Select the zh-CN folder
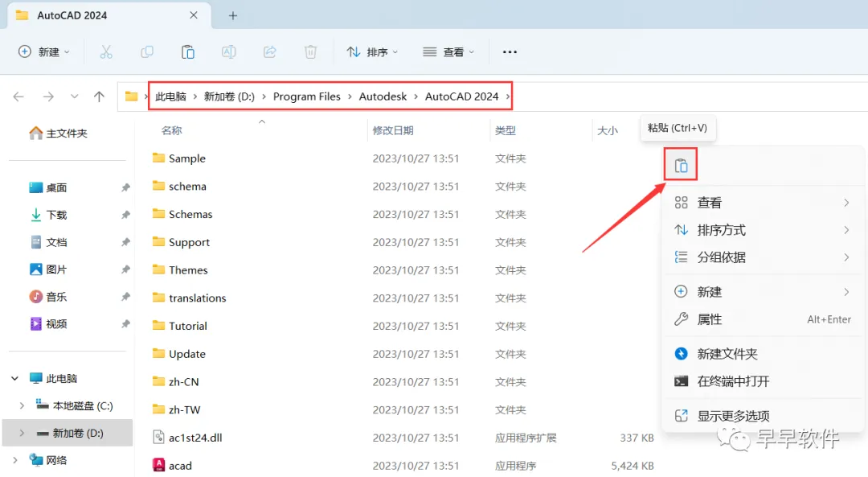This screenshot has height=477, width=868. tap(175, 382)
